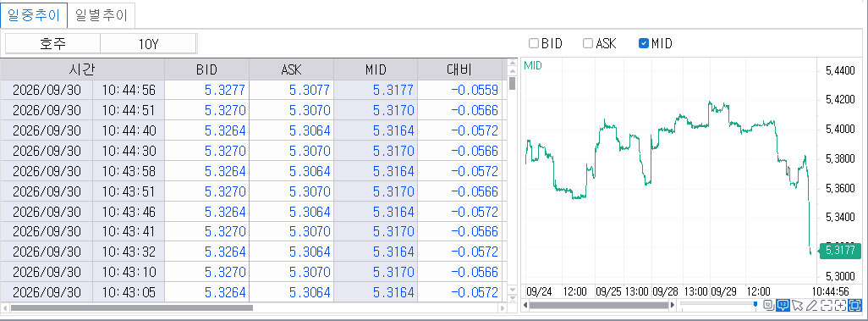Click the 시간 column header
This screenshot has width=868, height=321.
82,69
